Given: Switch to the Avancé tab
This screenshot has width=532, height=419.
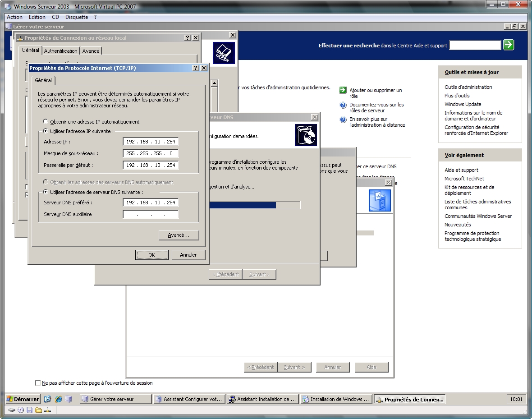Looking at the screenshot, I should tap(91, 51).
